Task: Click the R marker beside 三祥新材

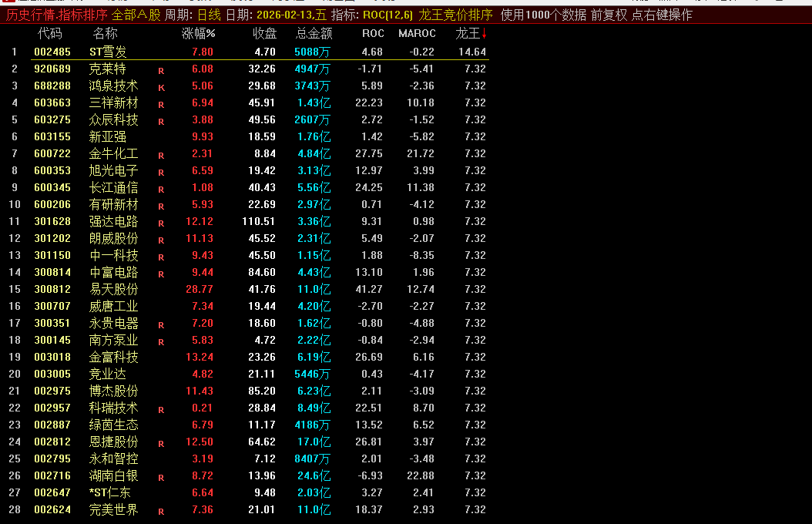Action: pyautogui.click(x=161, y=105)
